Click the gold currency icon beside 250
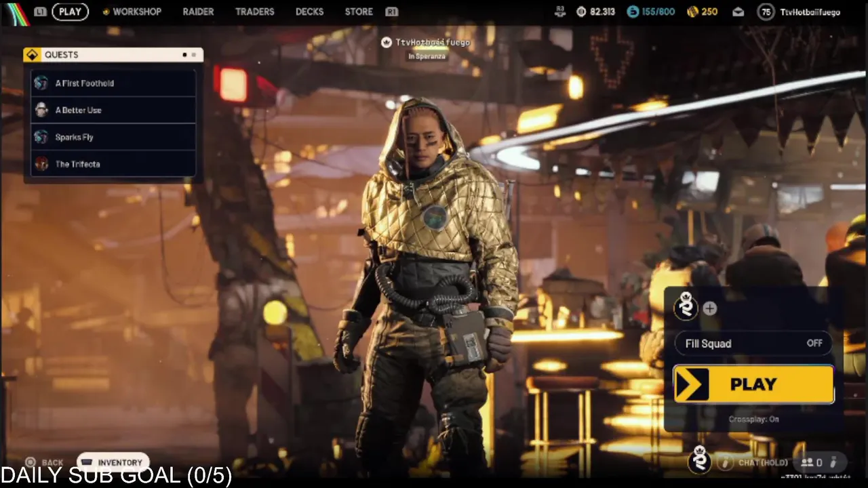This screenshot has height=488, width=868. (692, 12)
